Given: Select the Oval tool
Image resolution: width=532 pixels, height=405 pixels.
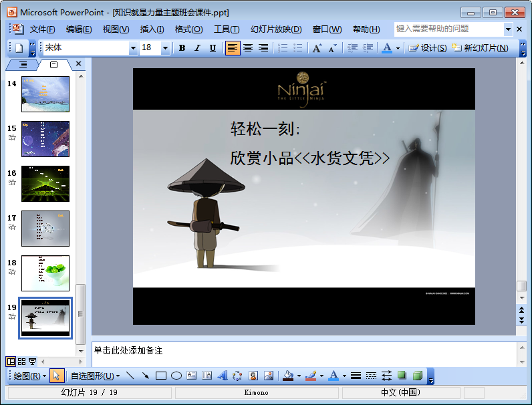Looking at the screenshot, I should pos(176,376).
